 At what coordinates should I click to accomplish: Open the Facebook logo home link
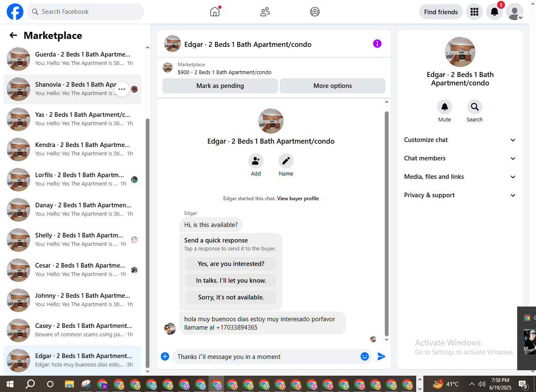(x=15, y=12)
